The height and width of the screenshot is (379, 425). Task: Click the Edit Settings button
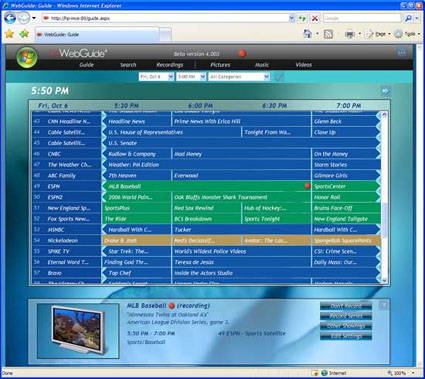coord(346,336)
